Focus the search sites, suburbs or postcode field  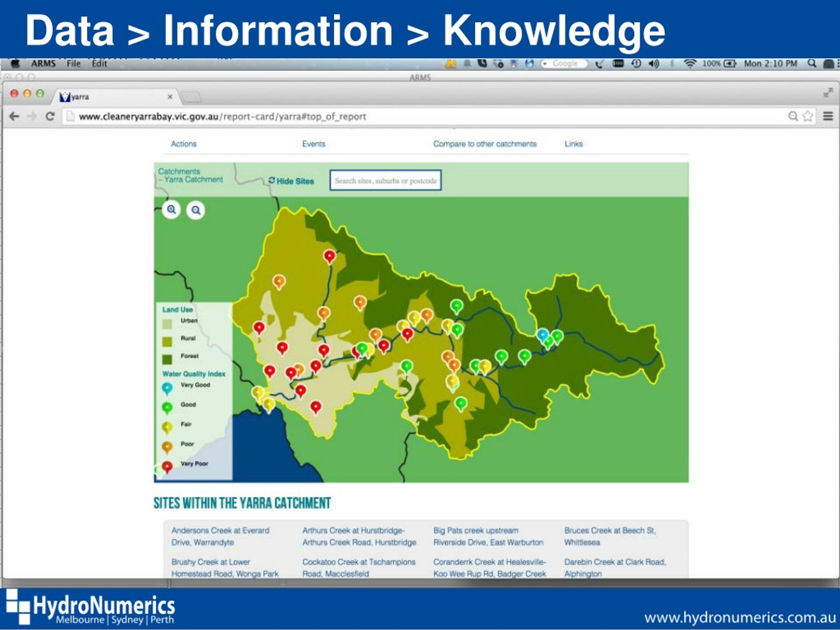point(386,180)
